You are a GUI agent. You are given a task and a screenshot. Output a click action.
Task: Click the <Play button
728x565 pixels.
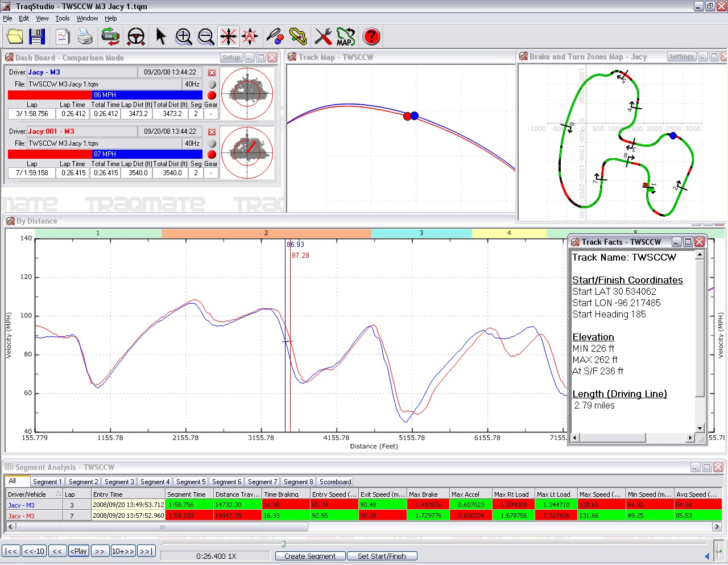point(78,551)
